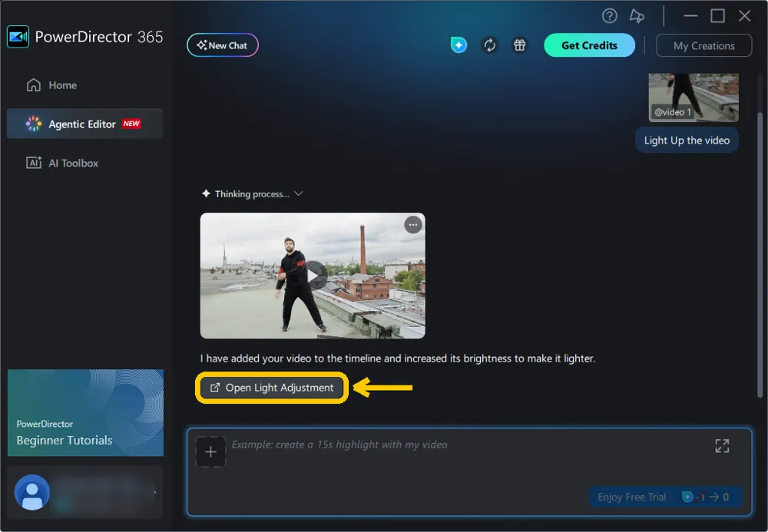Play the generated video preview

[x=314, y=275]
